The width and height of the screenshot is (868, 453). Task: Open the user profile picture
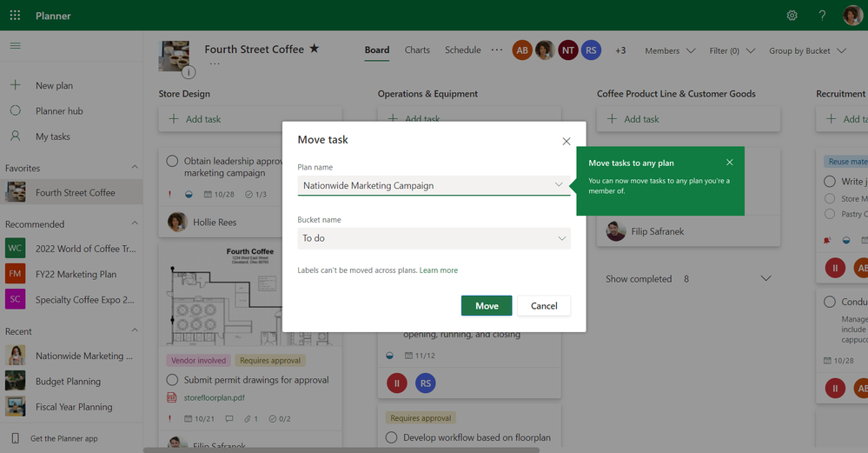point(852,16)
